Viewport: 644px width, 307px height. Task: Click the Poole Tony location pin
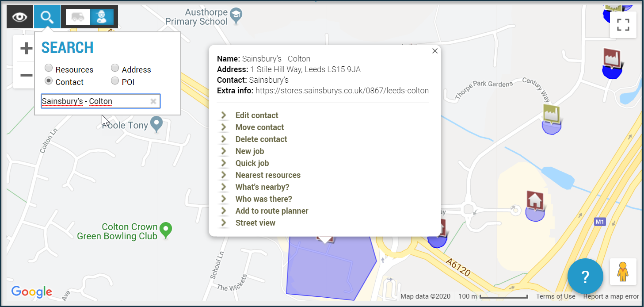[157, 124]
